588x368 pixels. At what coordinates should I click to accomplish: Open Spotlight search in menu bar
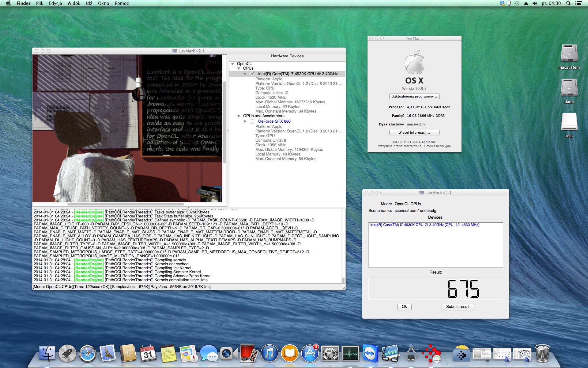(568, 3)
